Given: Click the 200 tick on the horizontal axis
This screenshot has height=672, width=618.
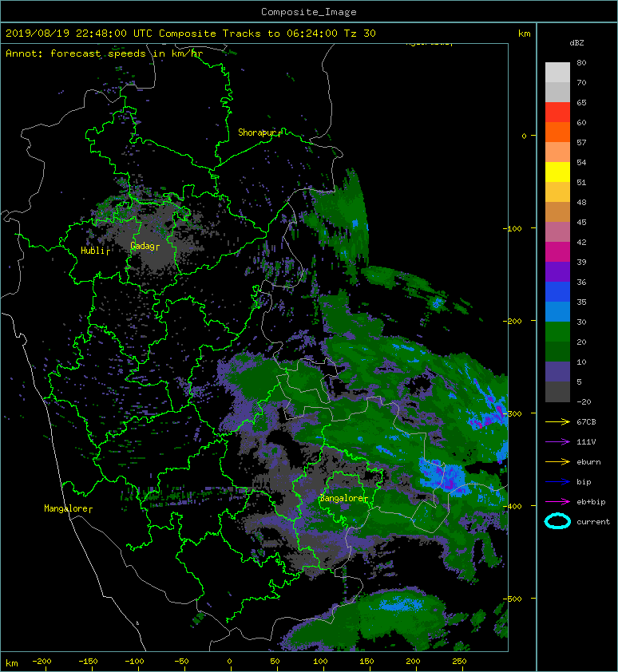Looking at the screenshot, I should 413,662.
